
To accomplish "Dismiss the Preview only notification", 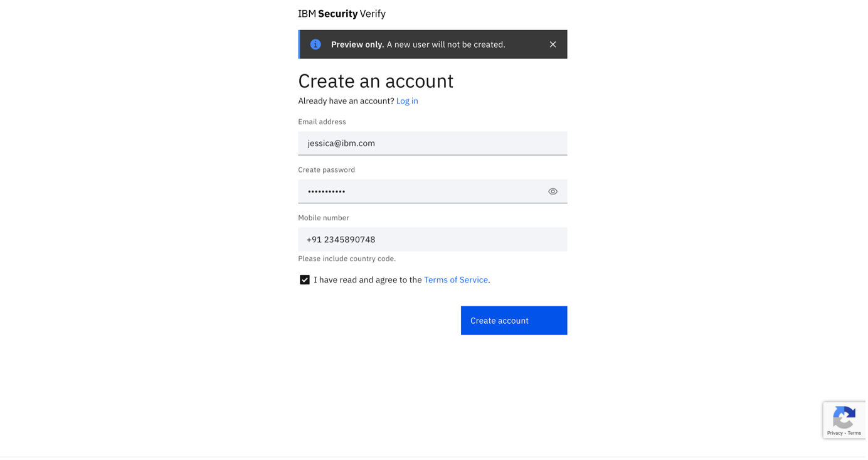I will click(x=553, y=45).
